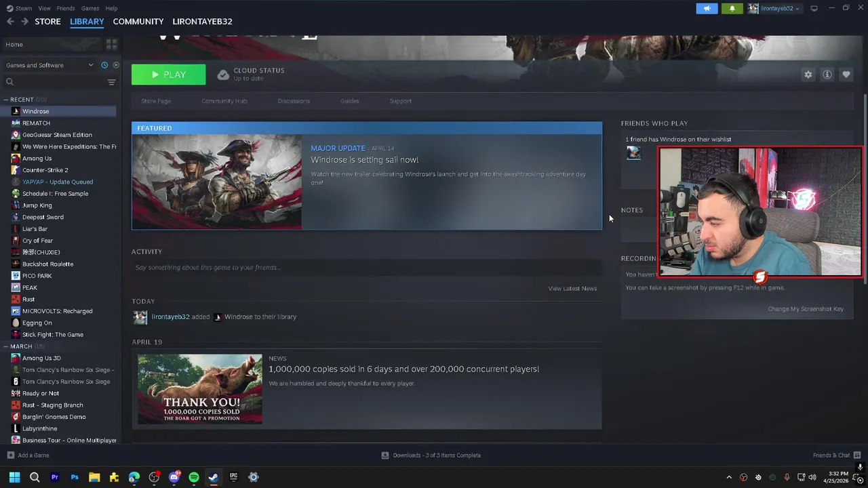Go forward with the right arrow
The height and width of the screenshot is (488, 868).
tap(24, 22)
